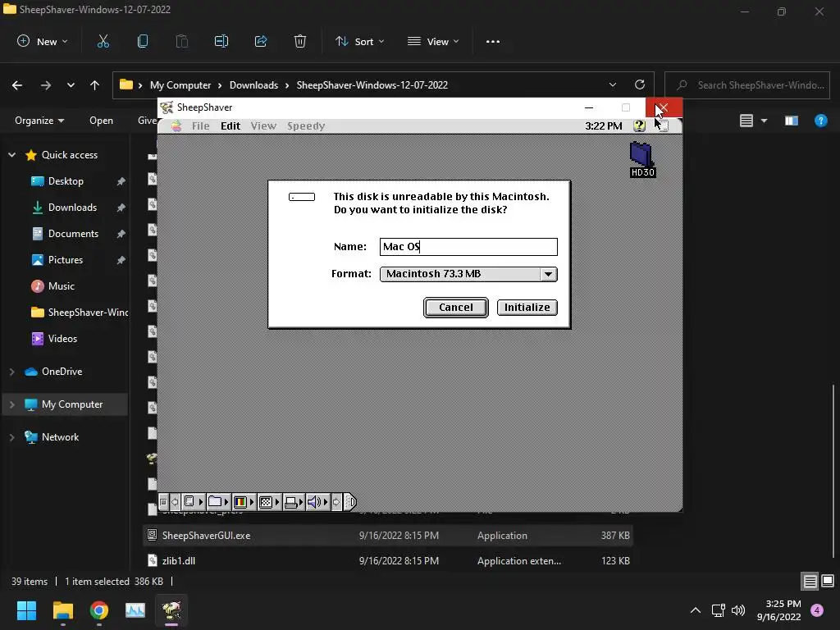This screenshot has width=840, height=630.
Task: Click the Share icon in Explorer toolbar
Action: click(261, 41)
